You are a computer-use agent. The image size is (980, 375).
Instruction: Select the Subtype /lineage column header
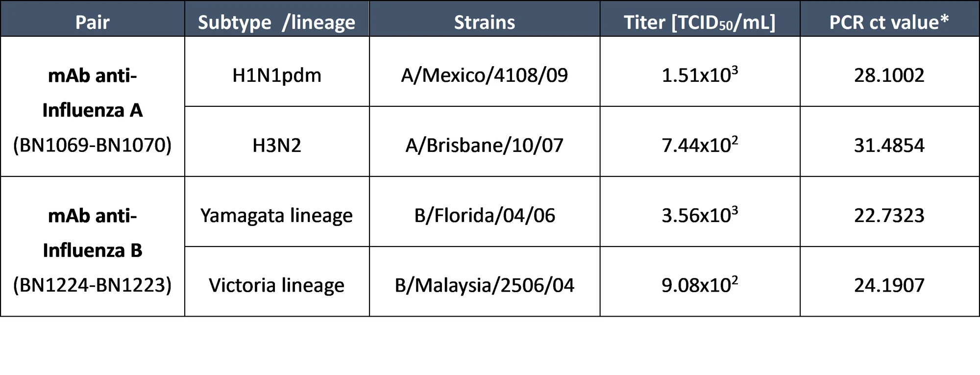[277, 19]
